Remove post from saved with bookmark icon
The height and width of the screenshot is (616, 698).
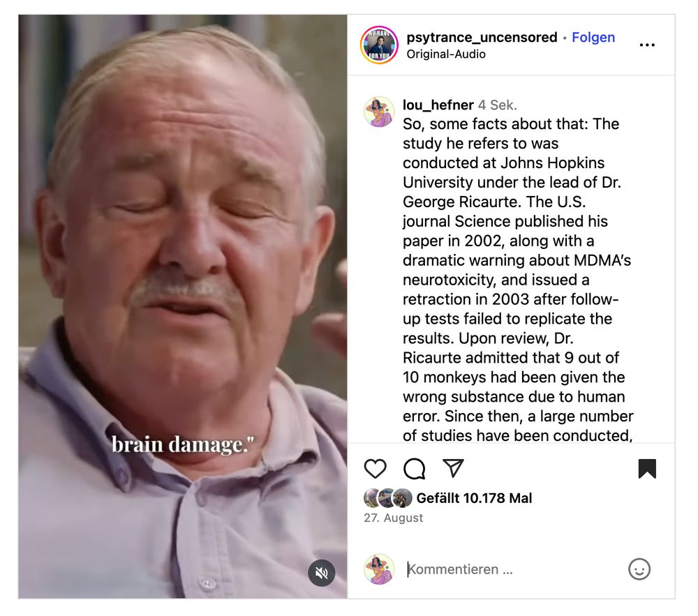(647, 468)
